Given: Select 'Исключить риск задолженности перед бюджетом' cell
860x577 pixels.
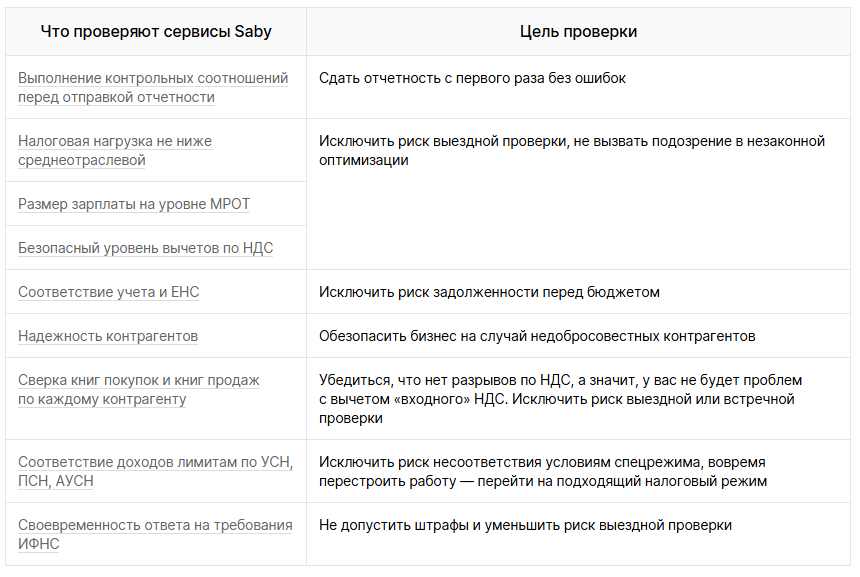Looking at the screenshot, I should (578, 292).
